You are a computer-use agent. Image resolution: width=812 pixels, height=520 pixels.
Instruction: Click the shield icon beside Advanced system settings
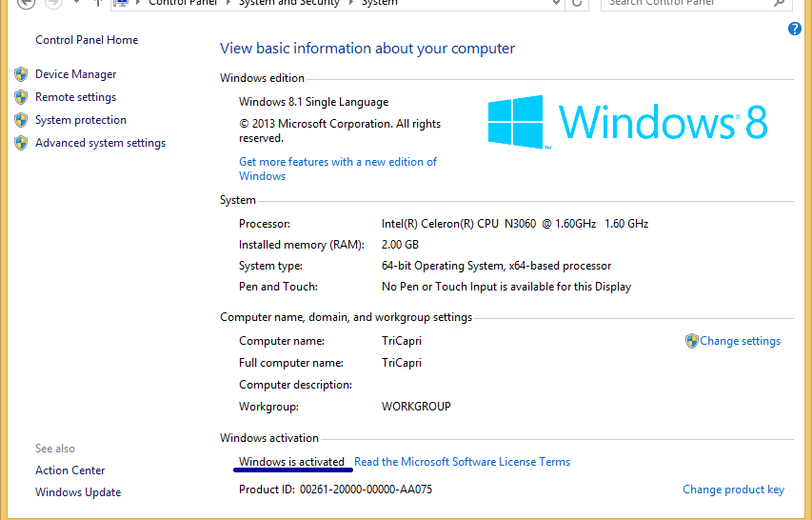(x=21, y=143)
